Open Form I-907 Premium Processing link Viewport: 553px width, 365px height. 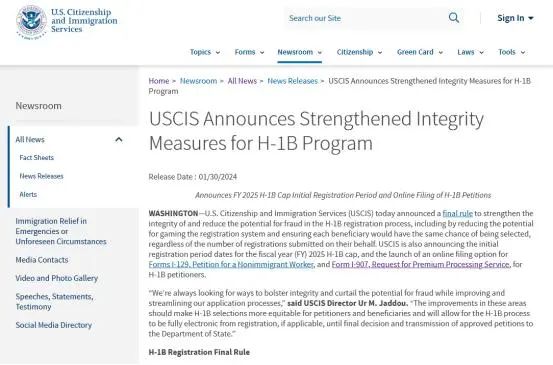coord(420,264)
